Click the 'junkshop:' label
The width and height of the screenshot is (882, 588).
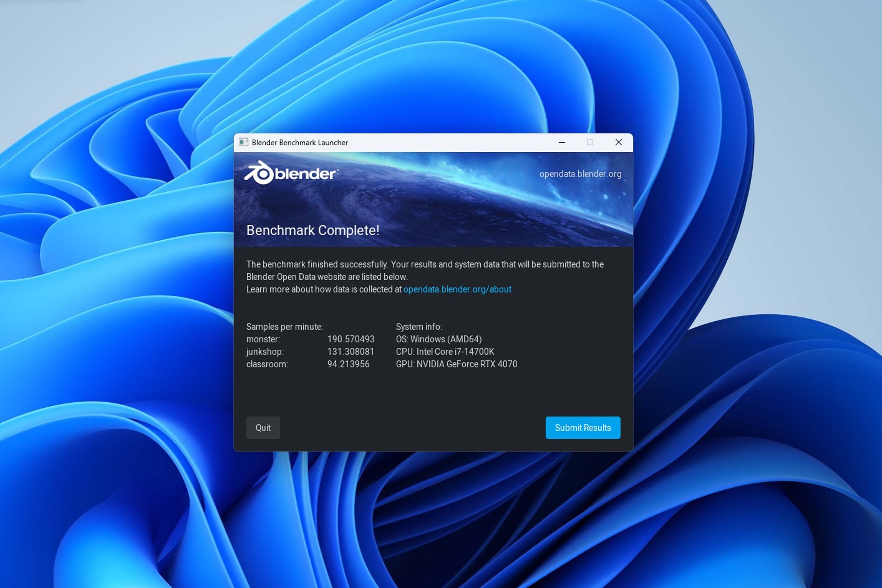tap(265, 352)
